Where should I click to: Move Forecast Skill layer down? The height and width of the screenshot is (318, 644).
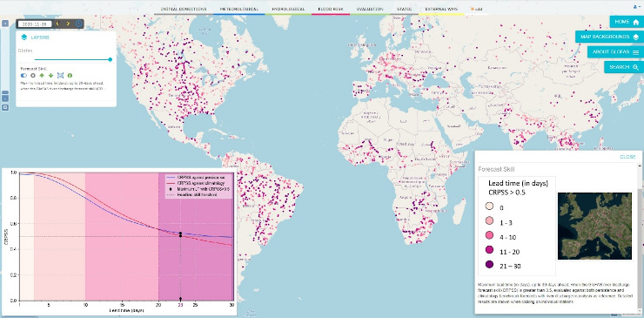pos(50,75)
